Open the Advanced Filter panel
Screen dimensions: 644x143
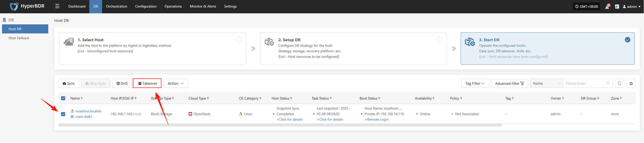(x=509, y=83)
